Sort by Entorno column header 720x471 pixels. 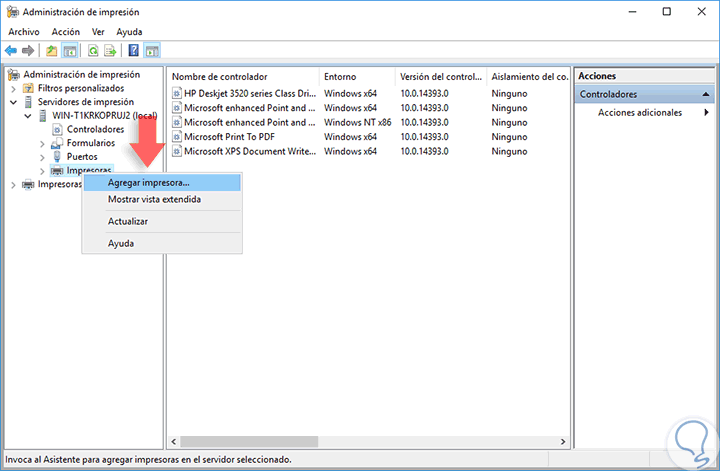pos(357,77)
